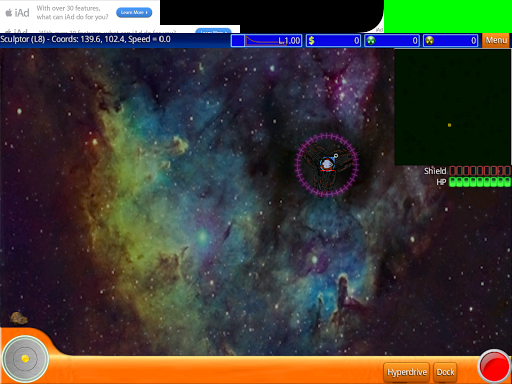Click the yellow radiation resource icon
The height and width of the screenshot is (384, 512).
pos(429,41)
